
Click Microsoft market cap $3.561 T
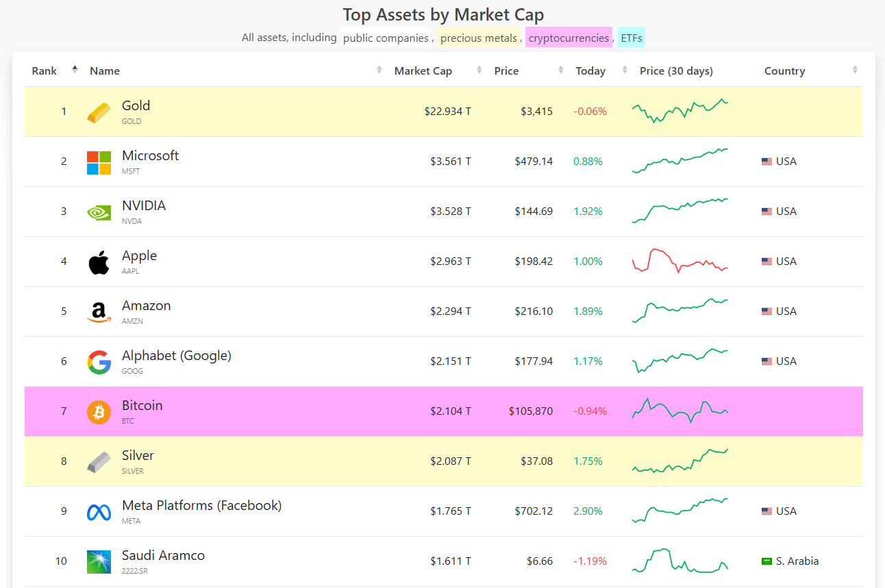[x=451, y=162]
